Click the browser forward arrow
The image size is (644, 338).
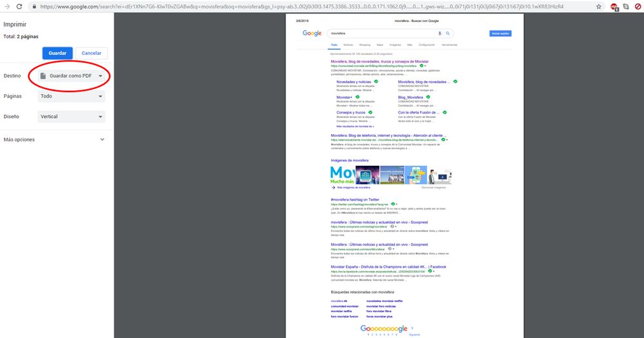pyautogui.click(x=6, y=6)
